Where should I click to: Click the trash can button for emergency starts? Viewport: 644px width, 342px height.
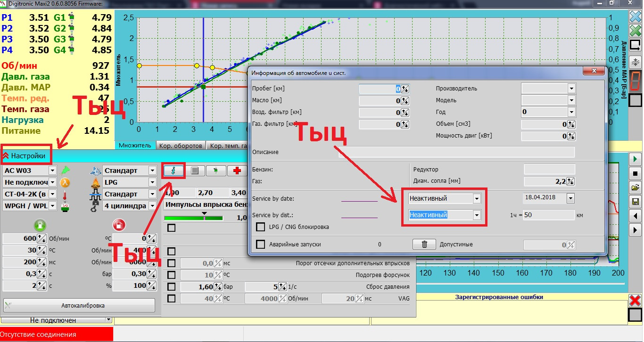pyautogui.click(x=424, y=244)
